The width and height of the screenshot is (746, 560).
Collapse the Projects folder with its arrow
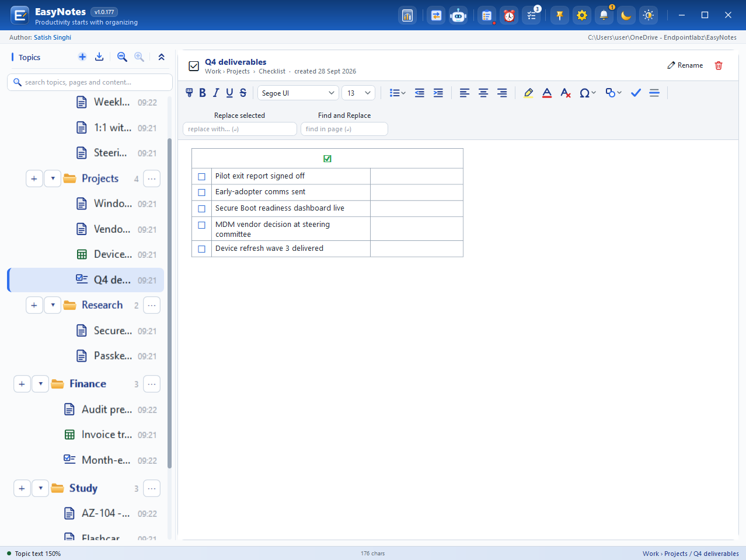[x=53, y=178]
